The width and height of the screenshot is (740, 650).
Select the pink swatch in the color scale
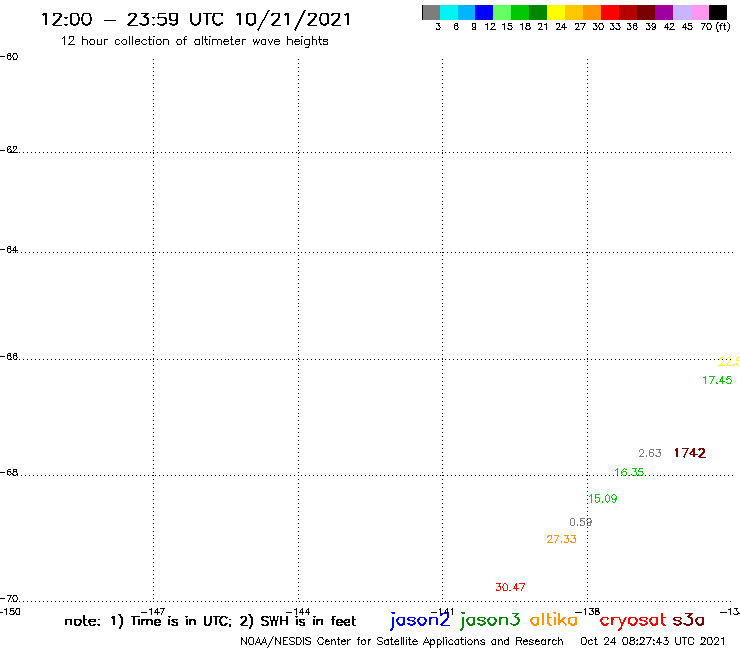click(x=699, y=12)
